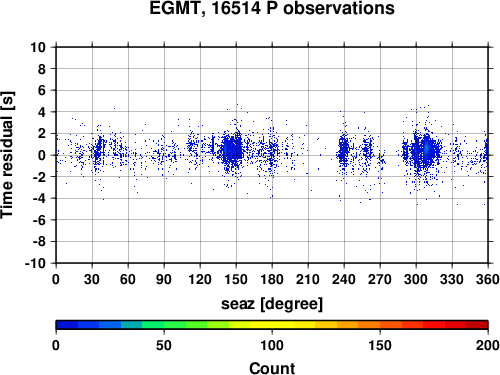Click the 210 tick label on x-axis
The height and width of the screenshot is (375, 500).
coord(308,279)
